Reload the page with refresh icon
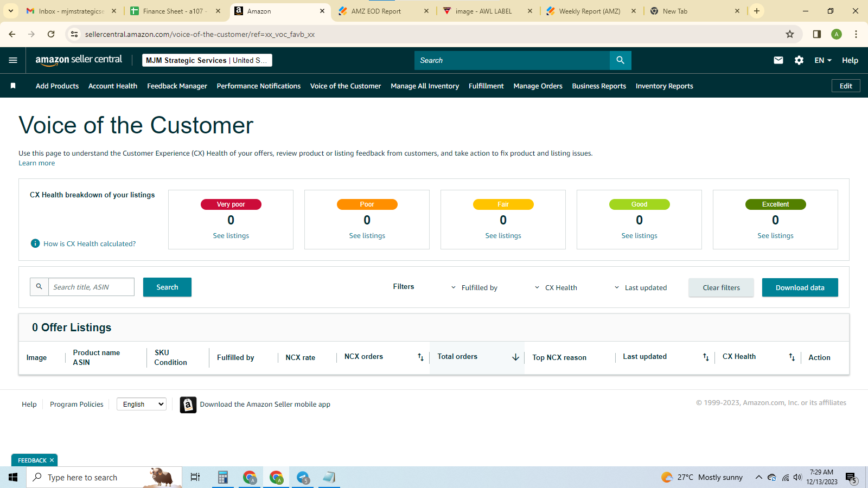The height and width of the screenshot is (488, 868). (x=51, y=34)
